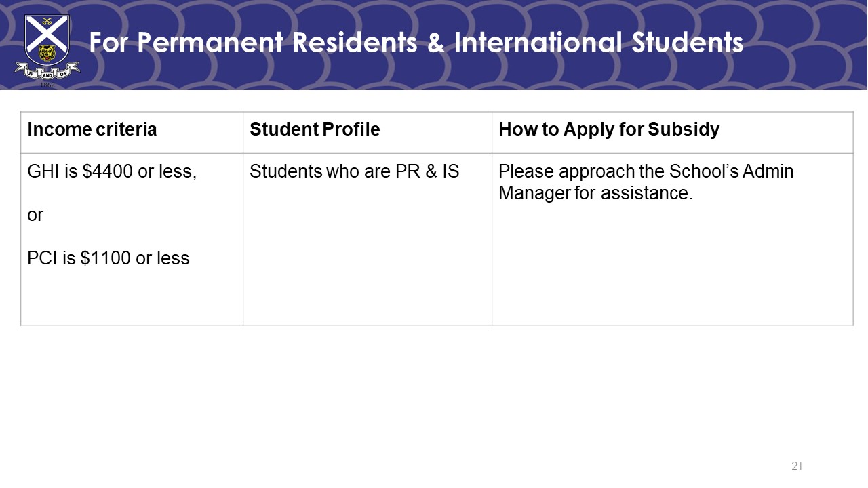Click slide page number 21
Viewport: 868px width, 488px height.
[x=797, y=466]
